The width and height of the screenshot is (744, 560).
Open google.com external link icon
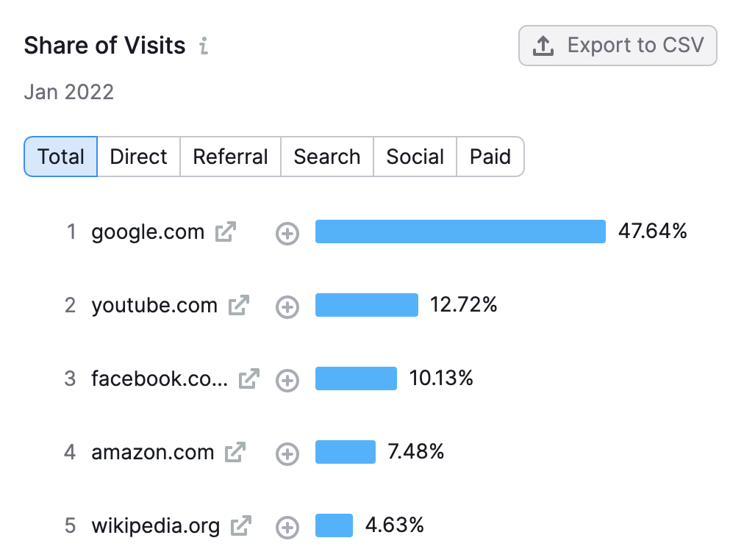coord(226,232)
